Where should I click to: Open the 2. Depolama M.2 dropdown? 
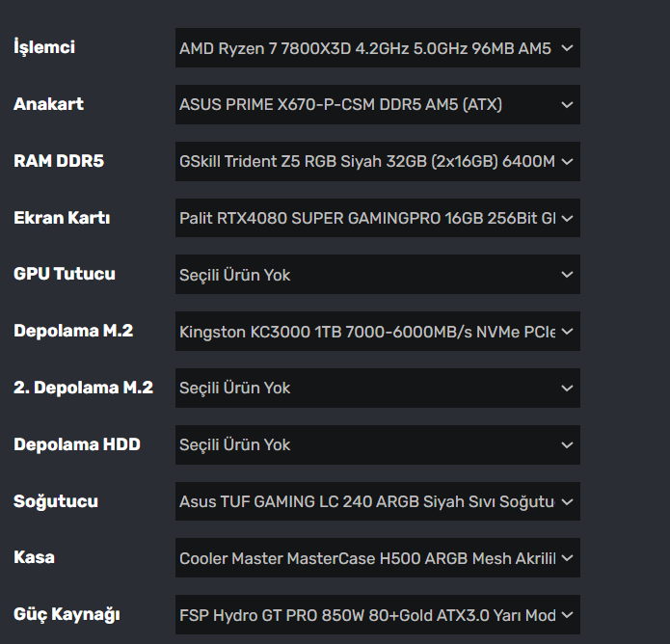(x=377, y=388)
